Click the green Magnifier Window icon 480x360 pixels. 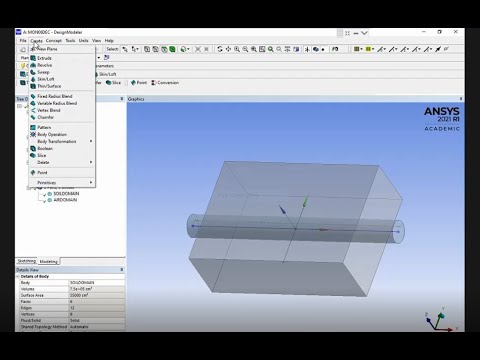pos(271,49)
